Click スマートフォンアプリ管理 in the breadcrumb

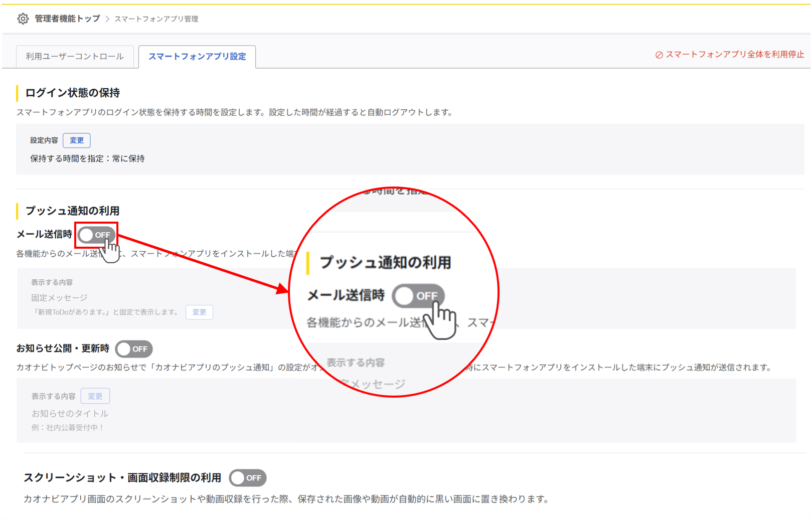pyautogui.click(x=156, y=19)
